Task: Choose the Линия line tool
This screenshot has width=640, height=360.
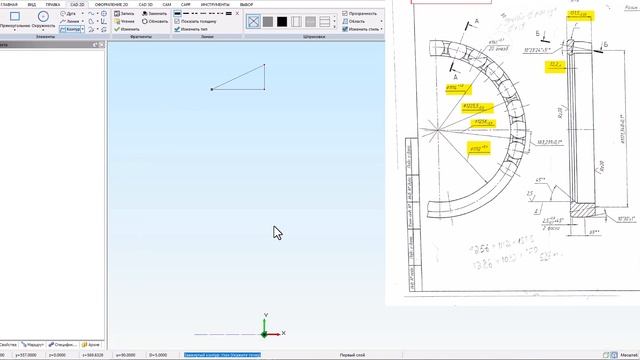Action: [70, 21]
